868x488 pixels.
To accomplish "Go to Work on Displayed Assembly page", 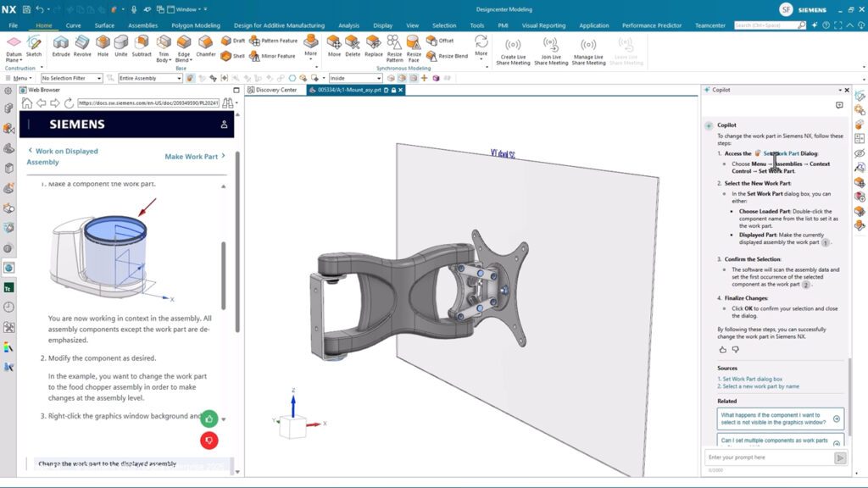I will pos(63,157).
